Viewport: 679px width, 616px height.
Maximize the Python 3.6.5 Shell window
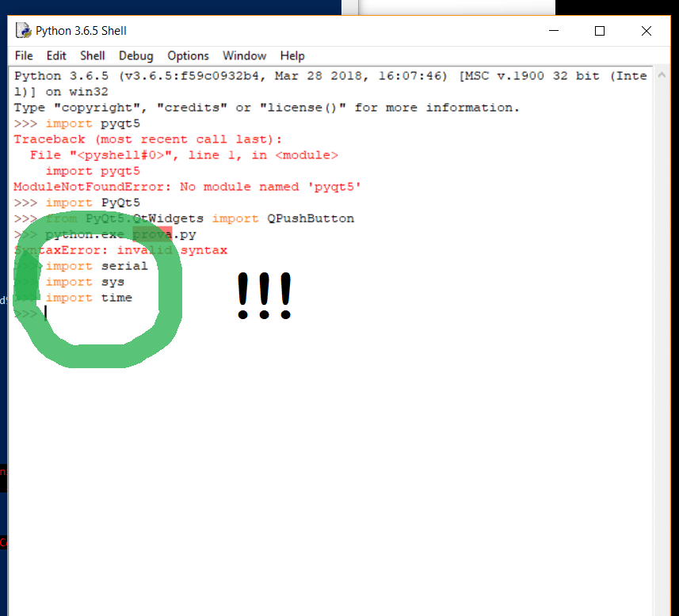[599, 31]
